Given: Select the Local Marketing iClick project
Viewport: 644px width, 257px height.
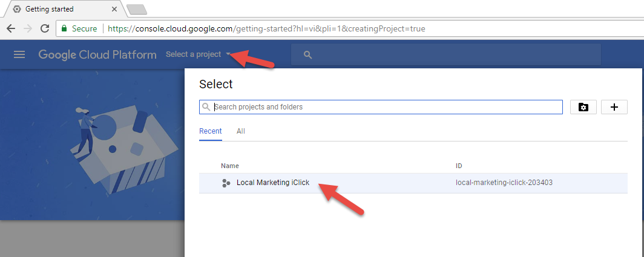Looking at the screenshot, I should pos(413,183).
